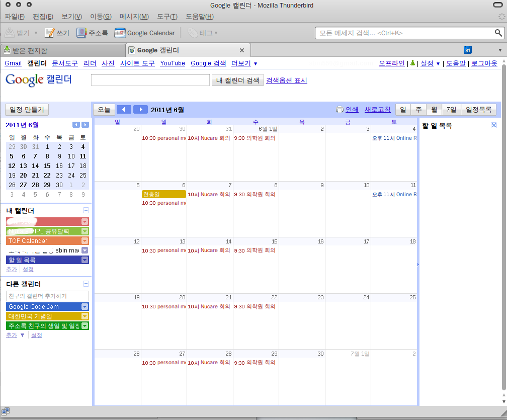
Task: Click the 로그아웃 link
Action: [x=484, y=63]
